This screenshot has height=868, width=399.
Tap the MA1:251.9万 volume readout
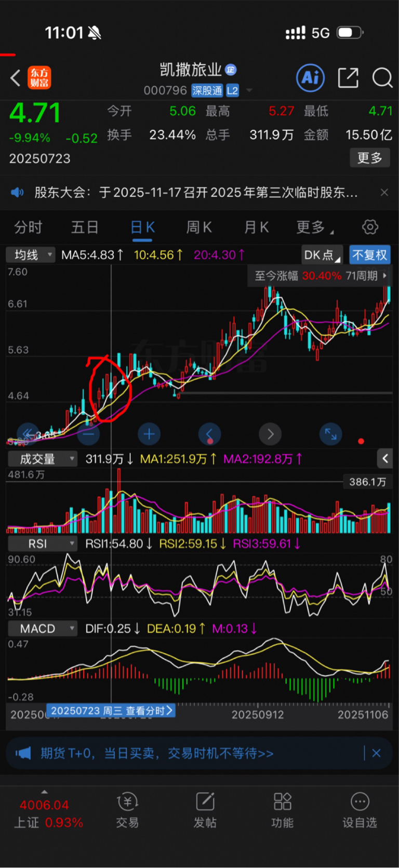click(178, 459)
